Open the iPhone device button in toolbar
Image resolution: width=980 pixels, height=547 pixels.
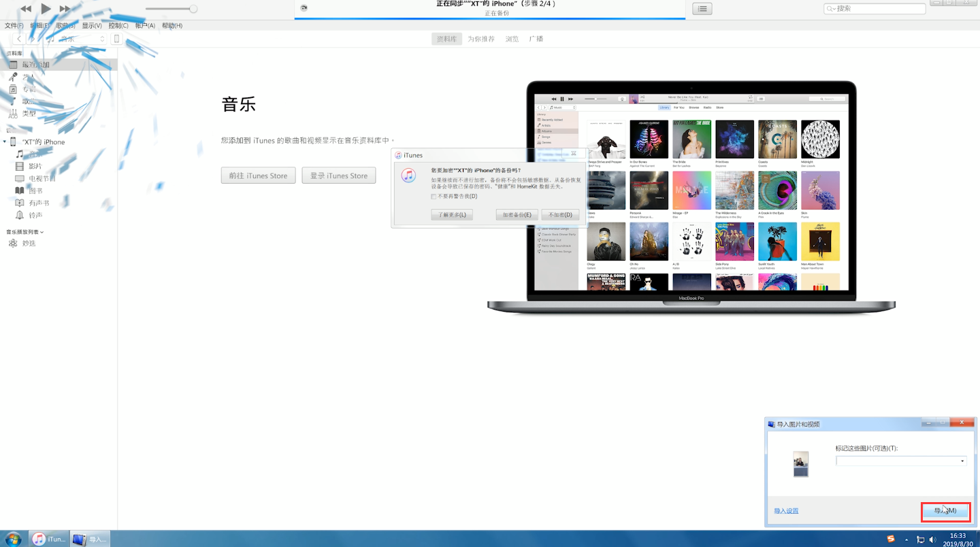[116, 39]
